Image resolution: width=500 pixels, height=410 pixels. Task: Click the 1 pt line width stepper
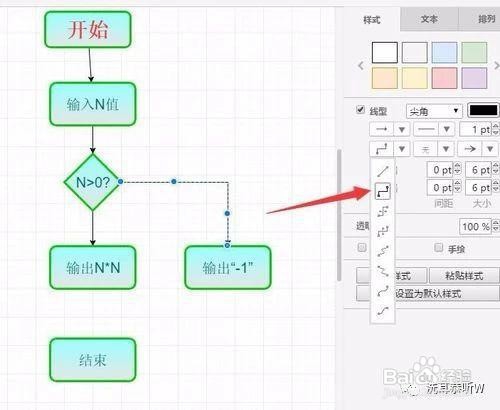[496, 129]
